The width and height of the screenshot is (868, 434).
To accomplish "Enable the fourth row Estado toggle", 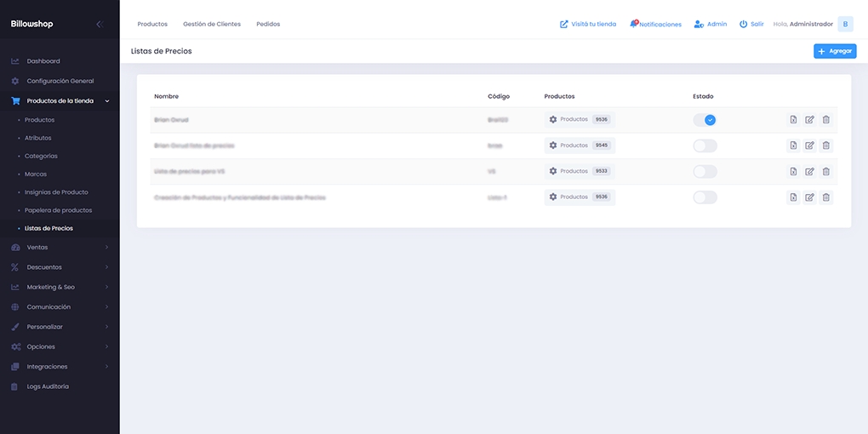I will 705,197.
